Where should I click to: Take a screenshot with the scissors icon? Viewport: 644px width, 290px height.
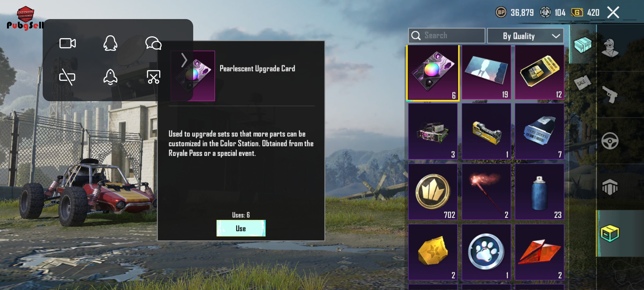pyautogui.click(x=153, y=77)
